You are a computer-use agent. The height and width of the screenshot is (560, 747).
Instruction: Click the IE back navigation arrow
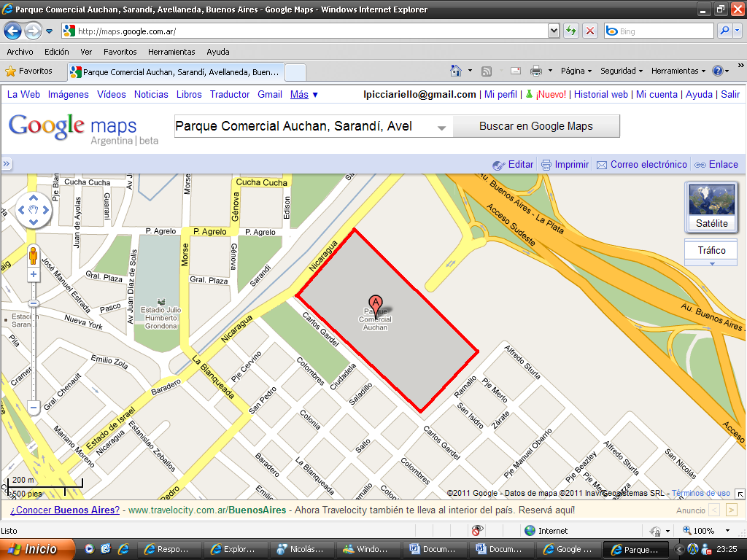click(12, 31)
